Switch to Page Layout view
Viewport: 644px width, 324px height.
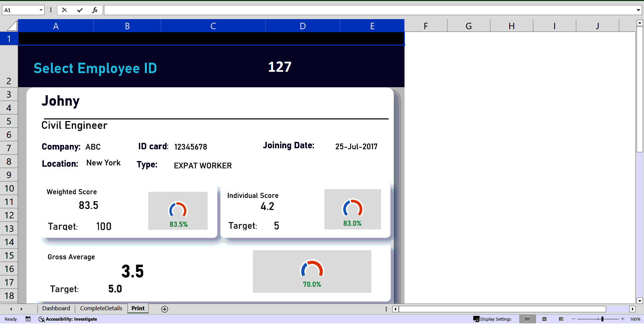coord(544,319)
